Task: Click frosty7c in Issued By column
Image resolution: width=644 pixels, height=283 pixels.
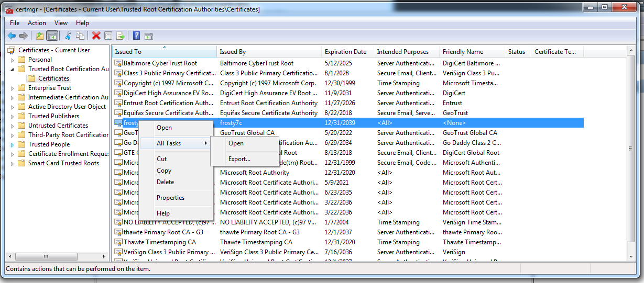Action: point(232,123)
